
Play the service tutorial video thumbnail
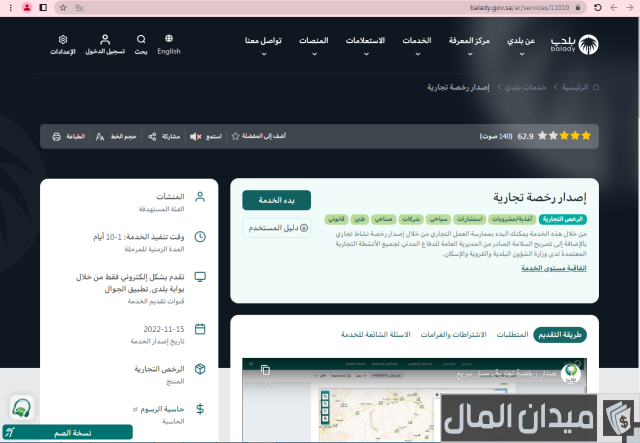pos(414,395)
